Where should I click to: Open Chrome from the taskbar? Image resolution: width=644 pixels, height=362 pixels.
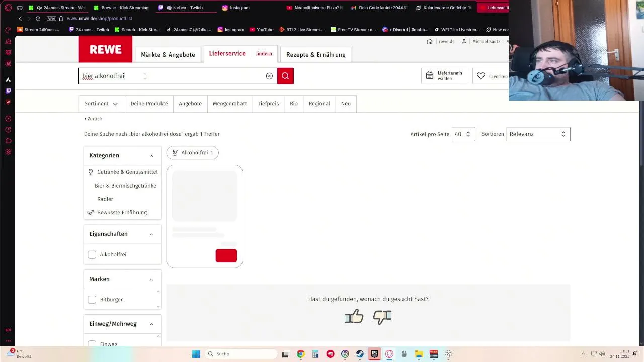click(x=300, y=354)
